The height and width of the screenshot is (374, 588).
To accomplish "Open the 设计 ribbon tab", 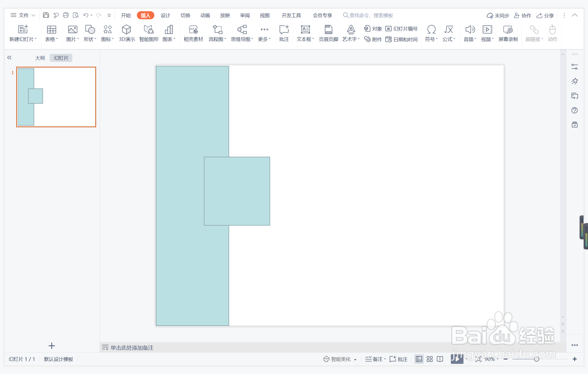I will [x=165, y=15].
